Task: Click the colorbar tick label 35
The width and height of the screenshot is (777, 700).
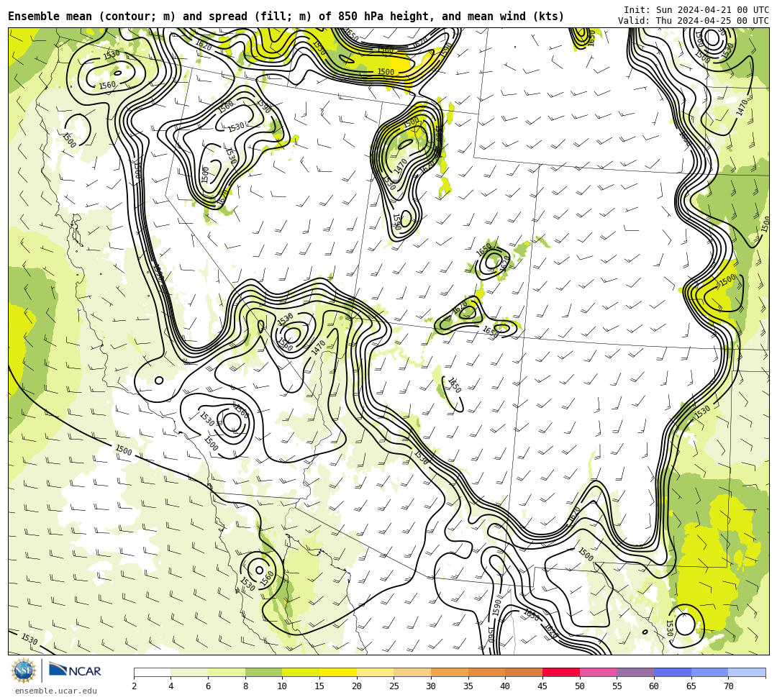Action: (468, 686)
